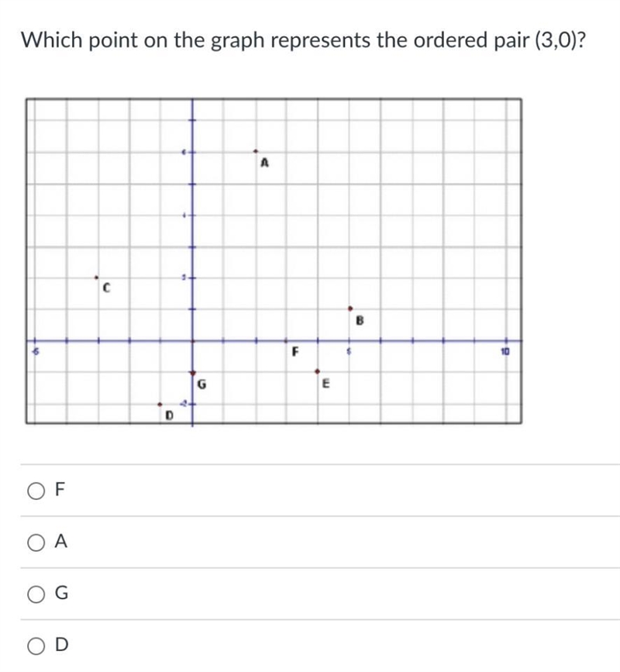Select the radio button for answer G
620x672 pixels.
pyautogui.click(x=36, y=594)
